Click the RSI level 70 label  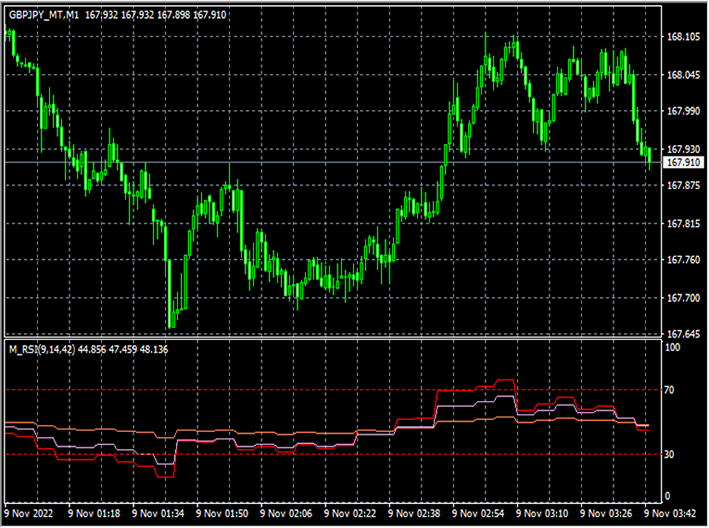(669, 390)
